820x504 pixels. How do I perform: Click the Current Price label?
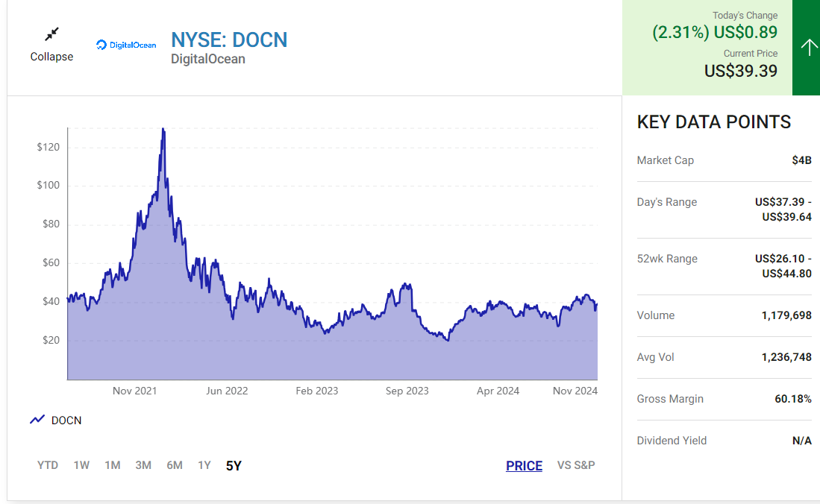pyautogui.click(x=751, y=54)
